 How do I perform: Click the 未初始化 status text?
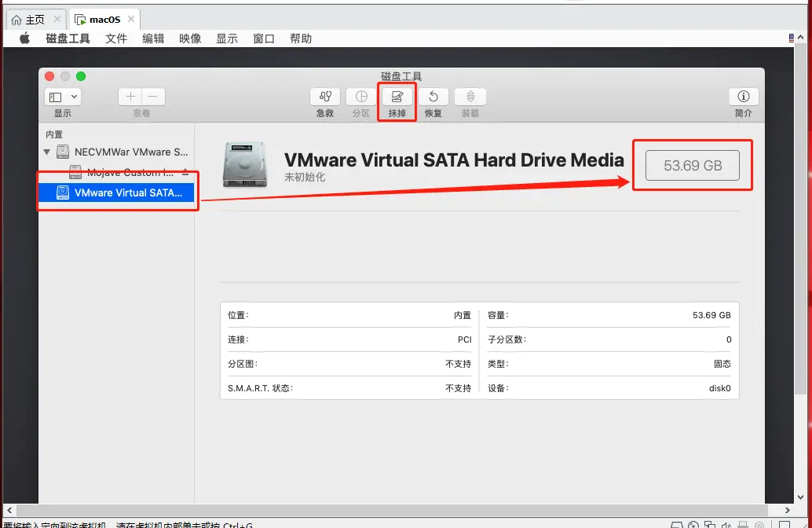pyautogui.click(x=305, y=178)
